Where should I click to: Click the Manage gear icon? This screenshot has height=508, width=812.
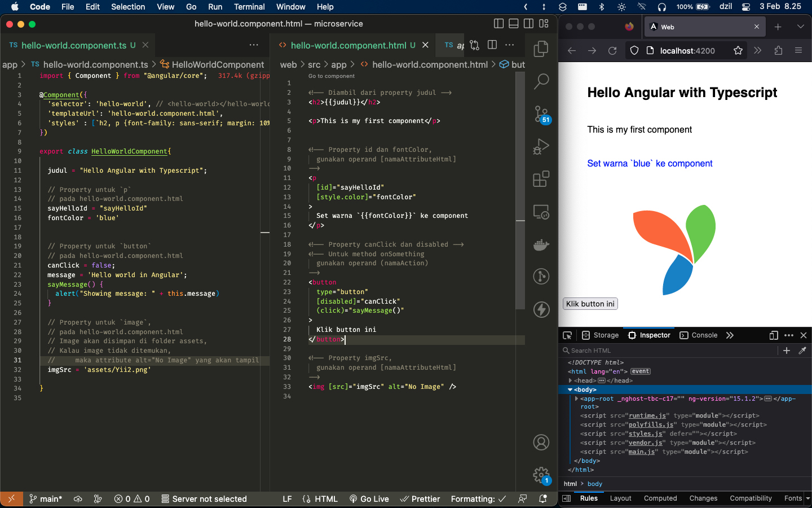pos(541,475)
